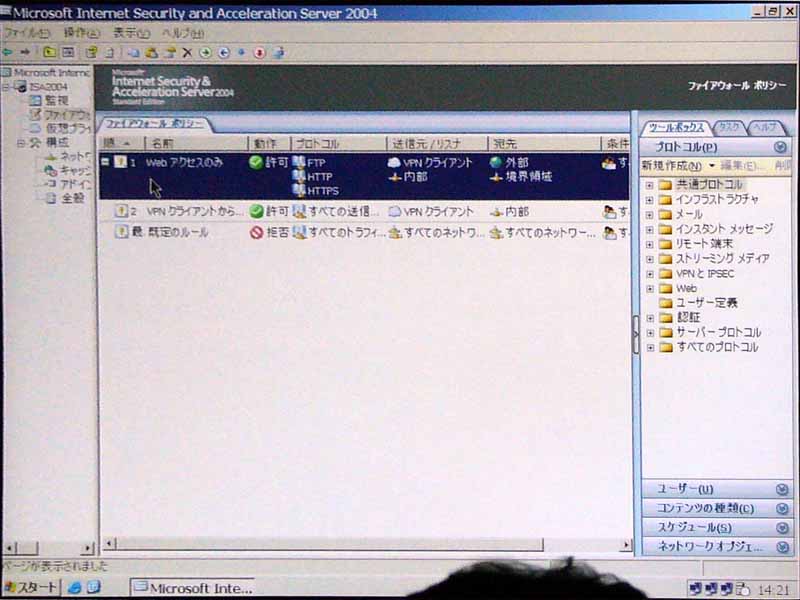Click the green back arrow in toolbar
This screenshot has height=600, width=800.
(x=8, y=52)
